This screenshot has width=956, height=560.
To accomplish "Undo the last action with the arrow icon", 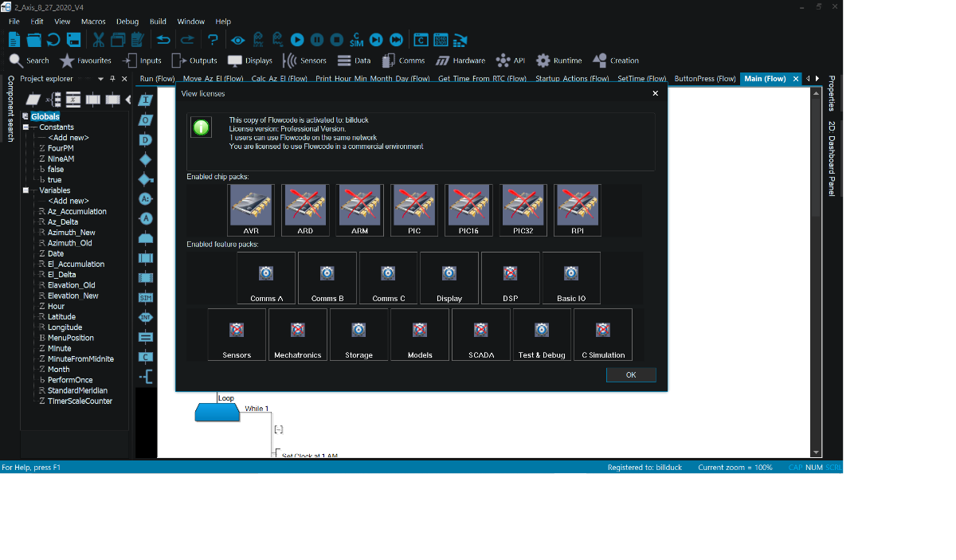I will coord(163,40).
